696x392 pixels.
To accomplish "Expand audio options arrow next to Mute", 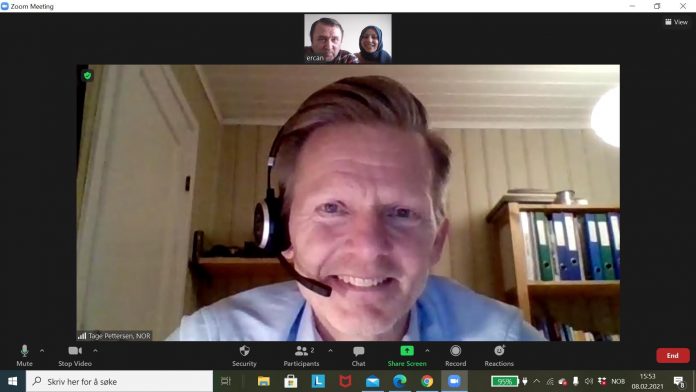I will 42,351.
